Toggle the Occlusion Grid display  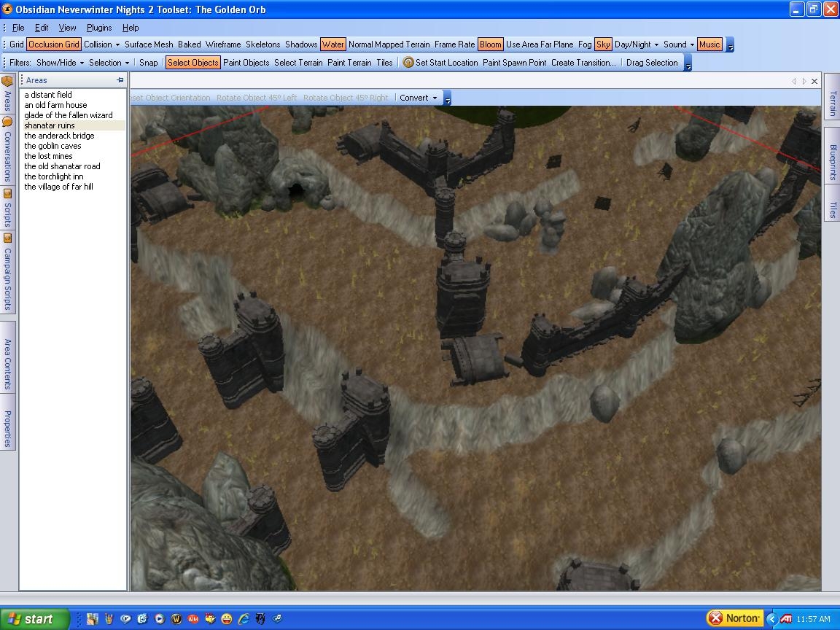[x=53, y=44]
